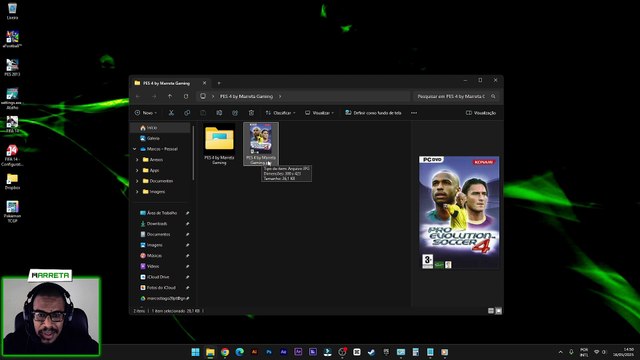640x360 pixels.
Task: Click the Share icon in the toolbar
Action: (235, 113)
